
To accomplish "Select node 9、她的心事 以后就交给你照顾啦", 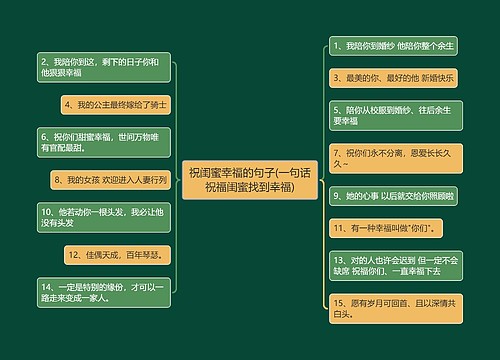I will click(x=393, y=196).
